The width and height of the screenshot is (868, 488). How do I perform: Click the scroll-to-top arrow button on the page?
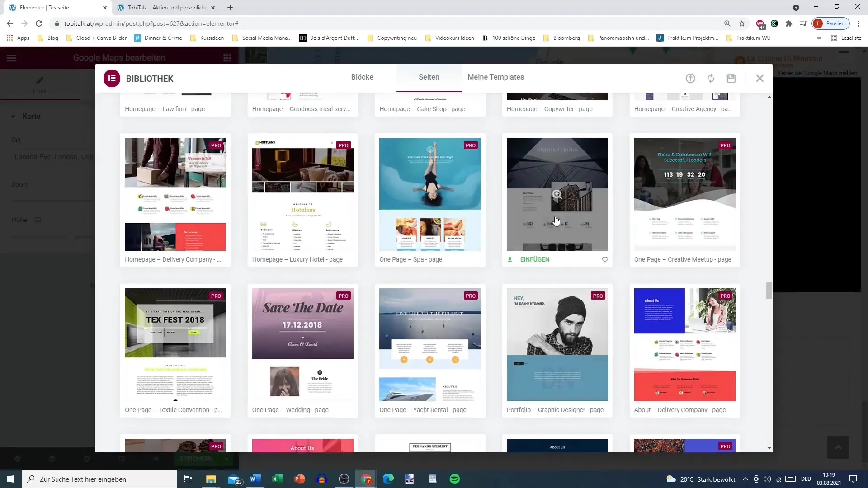point(838,447)
